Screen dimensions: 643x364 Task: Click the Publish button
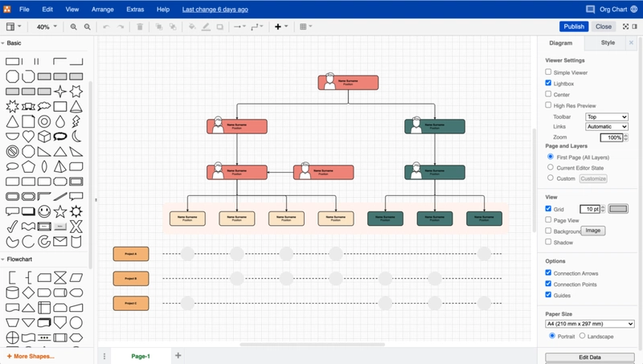coord(574,27)
